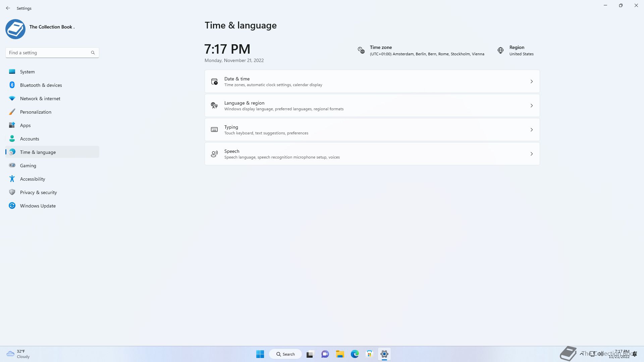Click the Find a setting search box
This screenshot has height=362, width=644.
point(52,53)
